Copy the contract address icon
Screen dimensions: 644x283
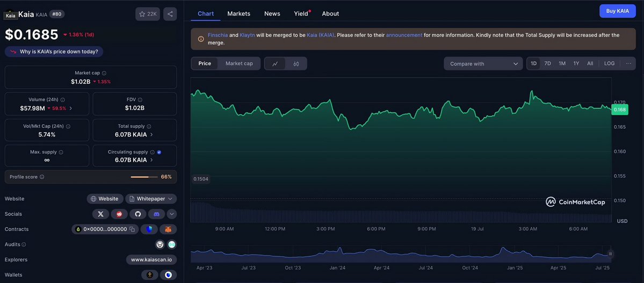[x=132, y=229]
